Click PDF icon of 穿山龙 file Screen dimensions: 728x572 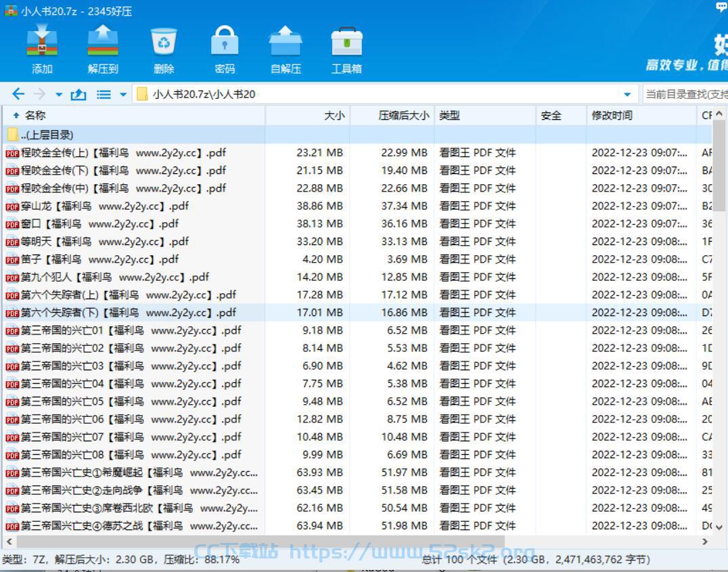[x=12, y=206]
